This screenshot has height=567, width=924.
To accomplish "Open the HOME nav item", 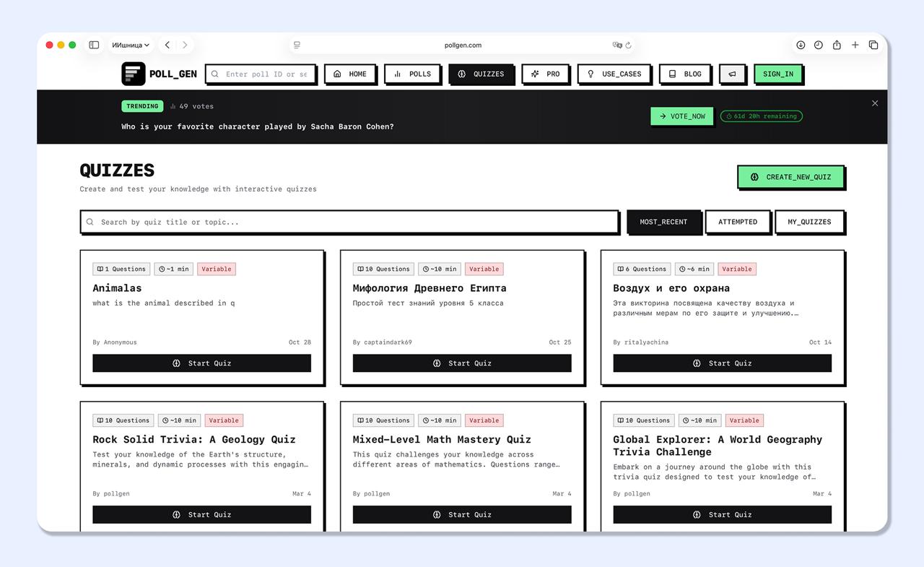I will [x=349, y=74].
